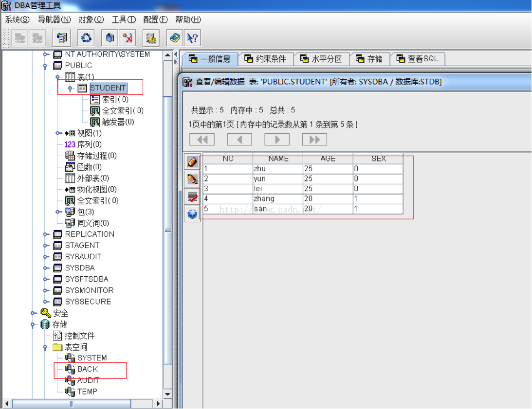
Task: Select the SYSSECURE schema item
Action: click(x=88, y=302)
